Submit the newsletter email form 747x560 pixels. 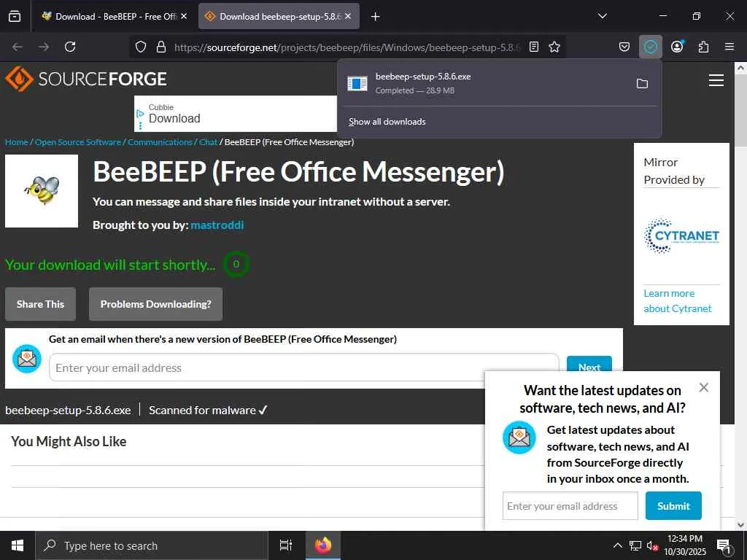pyautogui.click(x=673, y=506)
